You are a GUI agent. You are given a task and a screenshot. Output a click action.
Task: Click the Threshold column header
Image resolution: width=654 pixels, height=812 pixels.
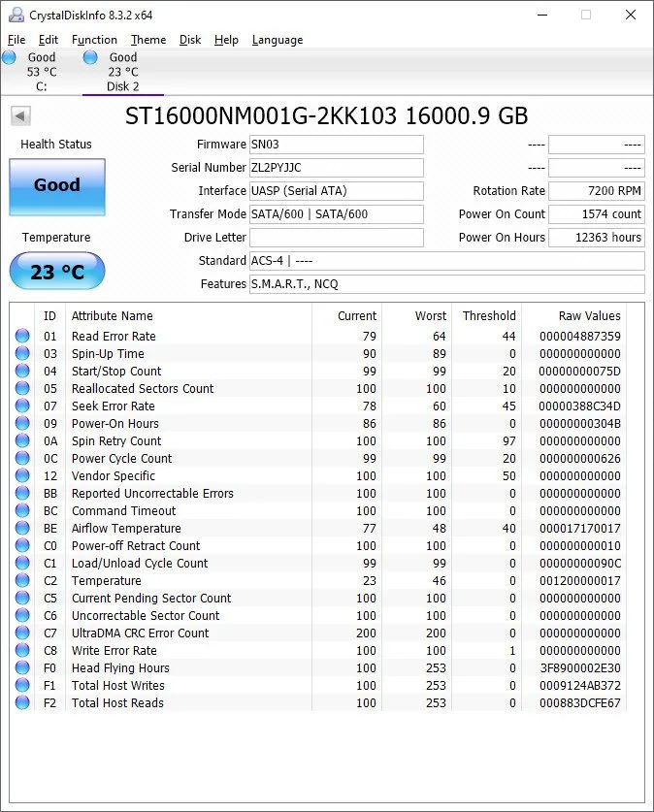[489, 316]
